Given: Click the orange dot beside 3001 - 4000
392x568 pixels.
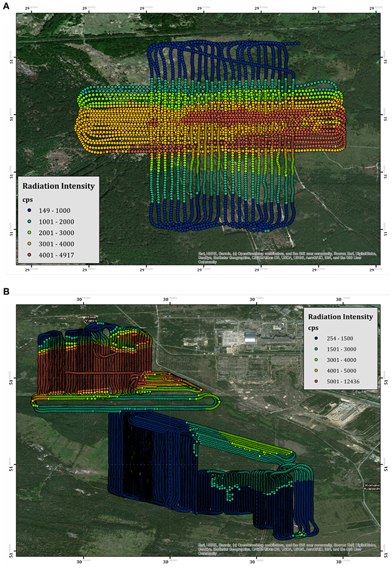Looking at the screenshot, I should tap(29, 244).
